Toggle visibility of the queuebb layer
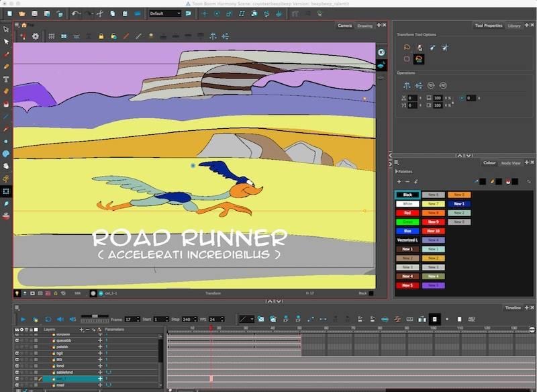Viewport: 537px width, 392px height. point(17,340)
